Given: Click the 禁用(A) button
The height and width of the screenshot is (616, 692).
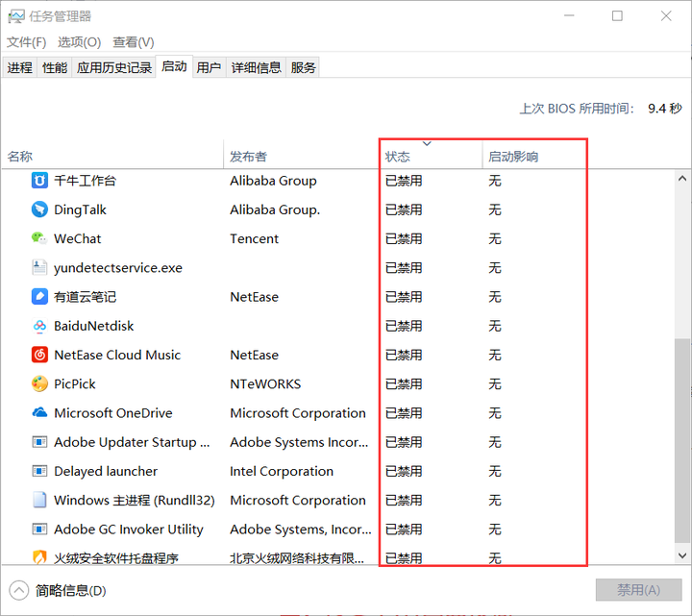Looking at the screenshot, I should [x=638, y=590].
